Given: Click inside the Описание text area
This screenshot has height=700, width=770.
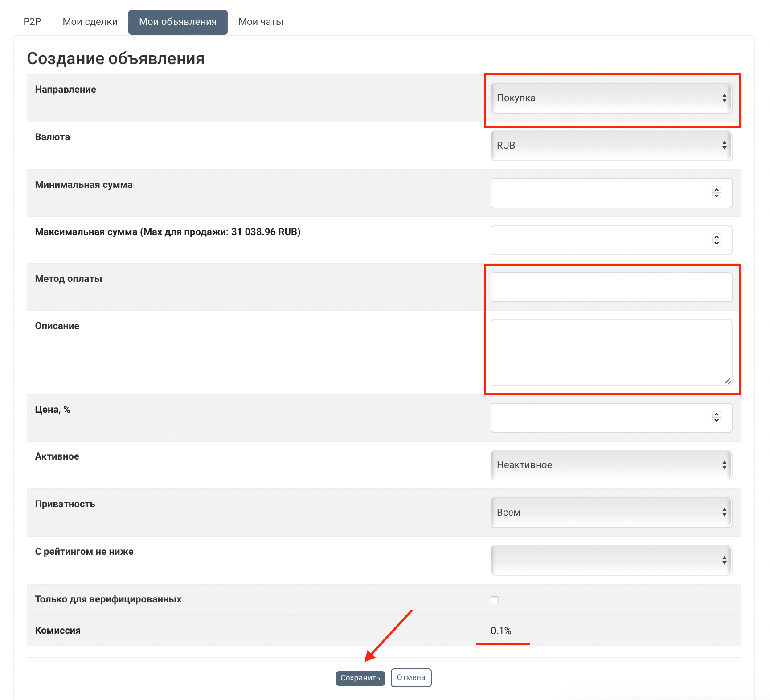Looking at the screenshot, I should pos(610,352).
